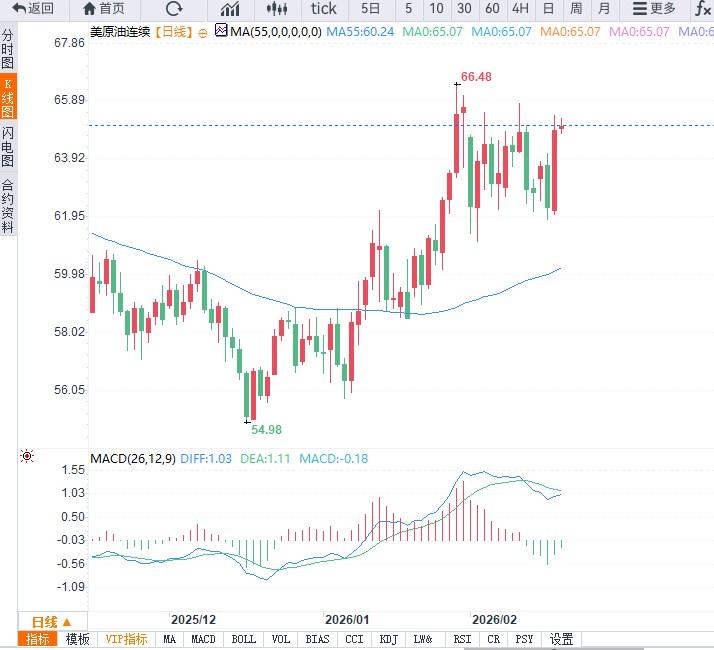
Task: Click the 设置 settings button
Action: tap(561, 639)
